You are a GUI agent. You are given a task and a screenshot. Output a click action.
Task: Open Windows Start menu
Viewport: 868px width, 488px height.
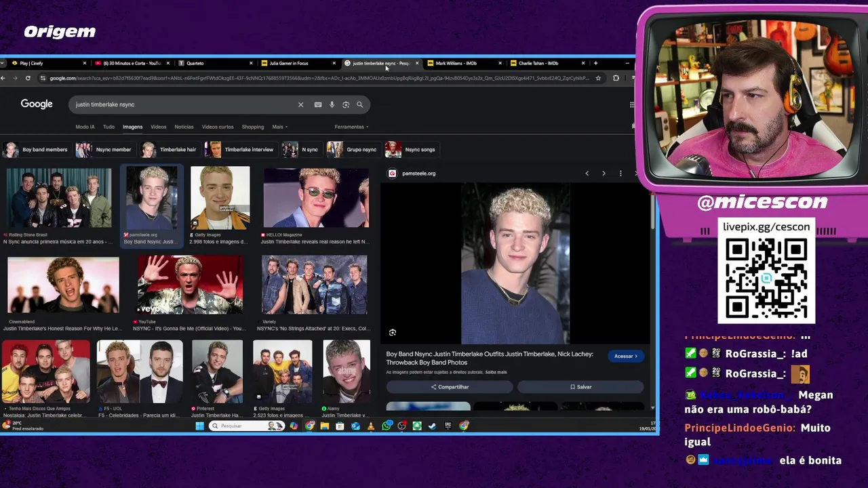[199, 426]
